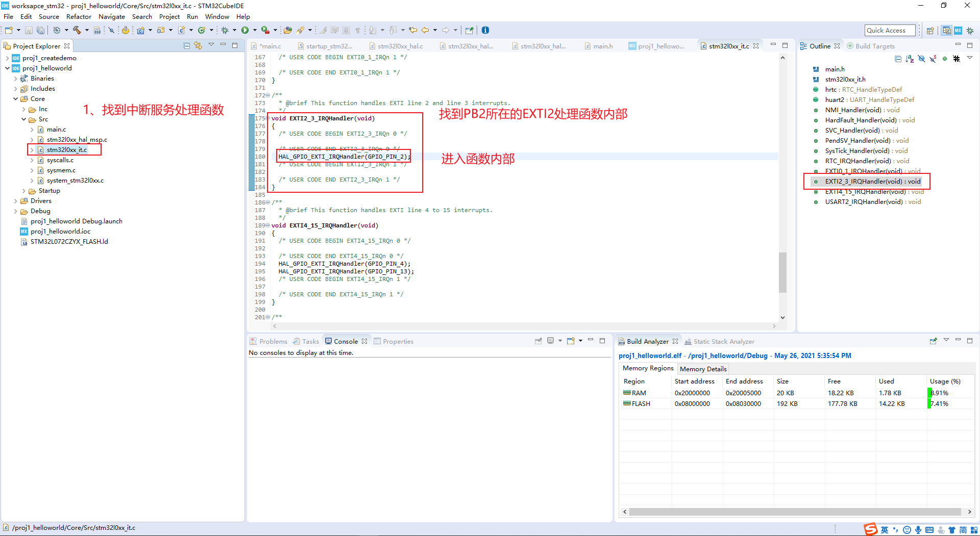Open the Build Targets tab

871,46
